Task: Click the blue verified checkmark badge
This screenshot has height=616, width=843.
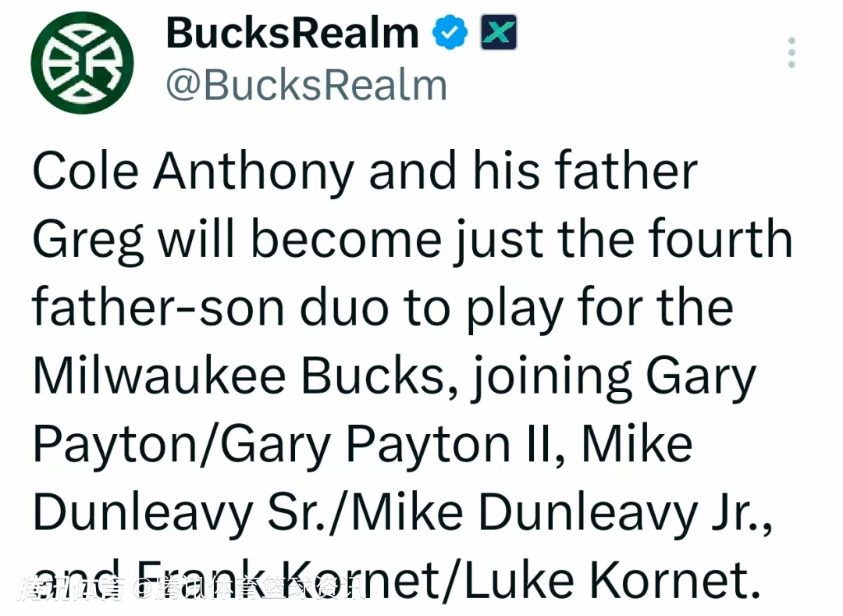Action: point(450,33)
